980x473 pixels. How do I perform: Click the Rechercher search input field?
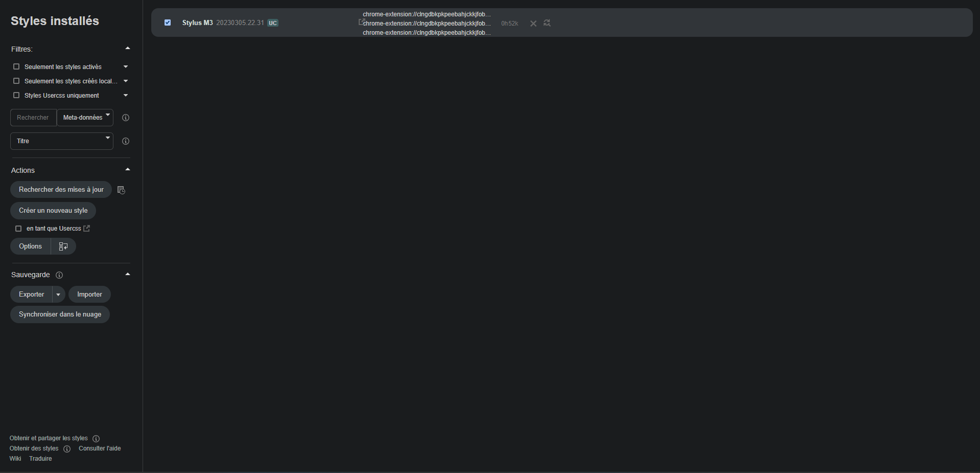(x=32, y=118)
